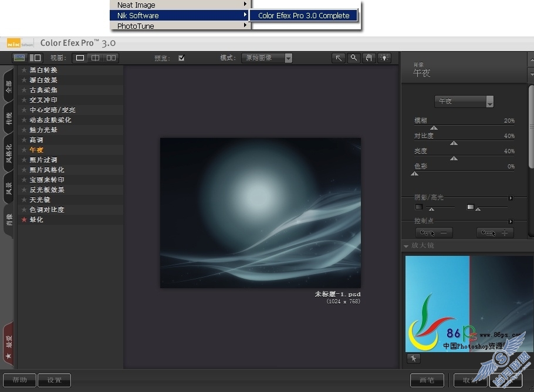Show the filter thumbnail preview mode

pyautogui.click(x=19, y=58)
